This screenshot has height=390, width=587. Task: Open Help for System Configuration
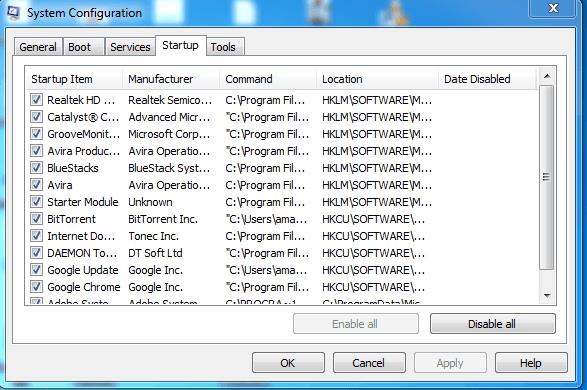(531, 363)
